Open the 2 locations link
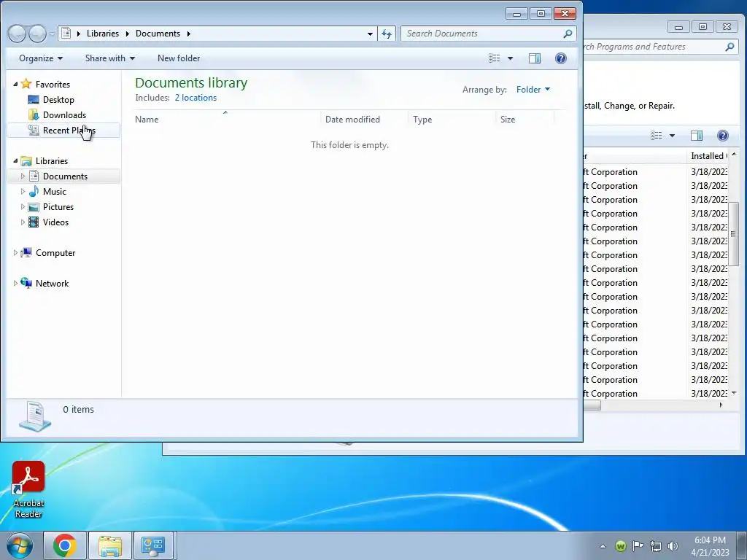747x560 pixels. 196,98
